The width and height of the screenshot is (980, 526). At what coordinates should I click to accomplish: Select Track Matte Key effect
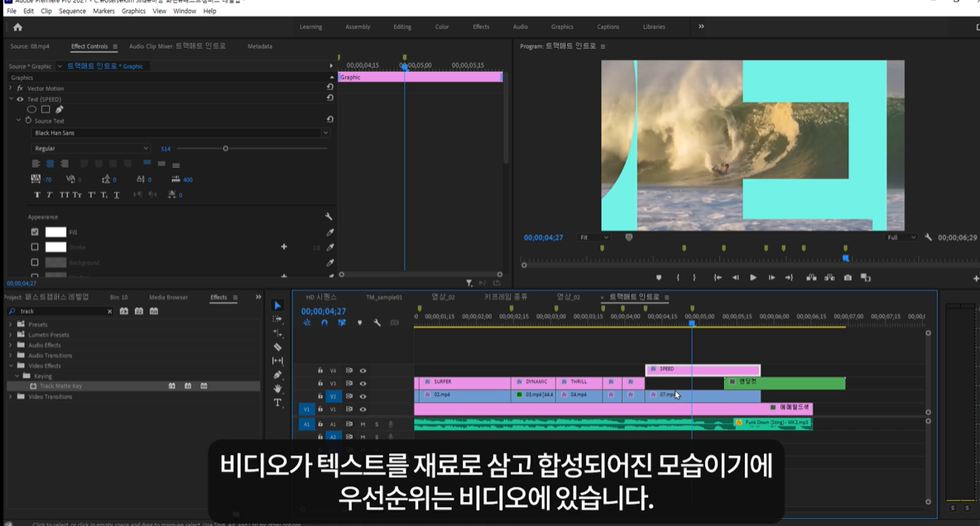(x=60, y=386)
